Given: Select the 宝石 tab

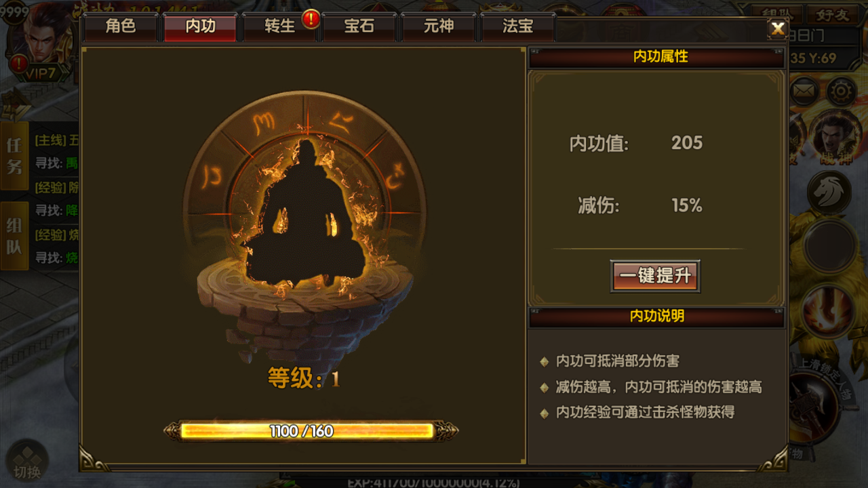Looking at the screenshot, I should click(359, 27).
